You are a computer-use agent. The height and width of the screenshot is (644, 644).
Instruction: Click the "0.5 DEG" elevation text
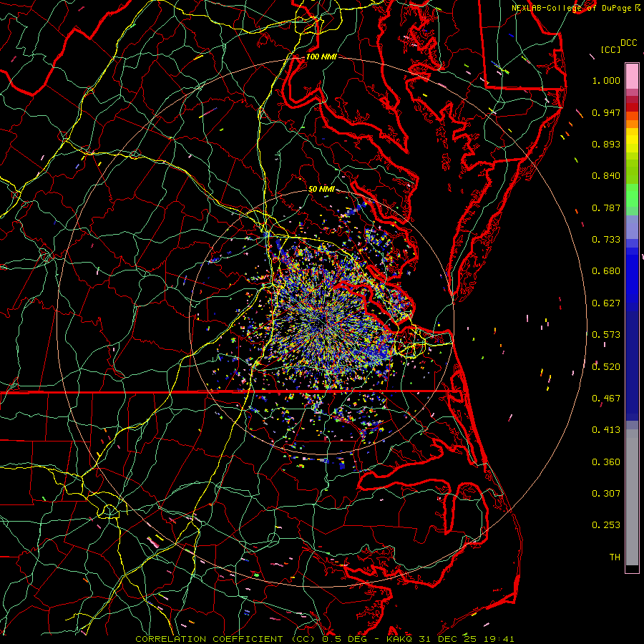pyautogui.click(x=344, y=639)
